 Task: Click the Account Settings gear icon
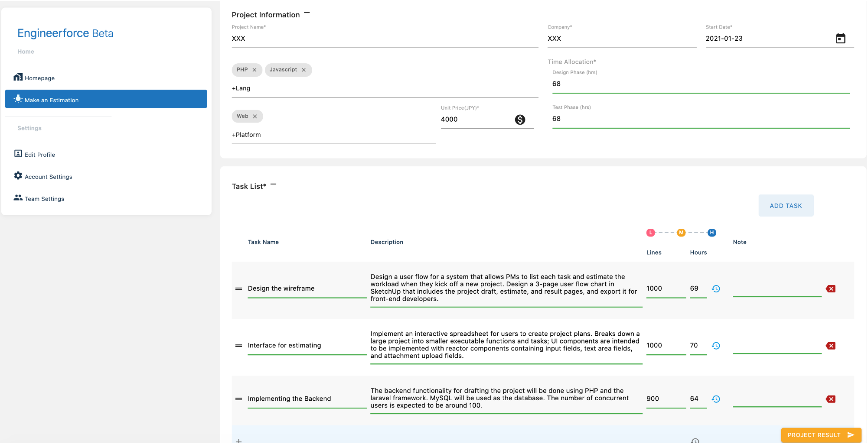coord(18,175)
